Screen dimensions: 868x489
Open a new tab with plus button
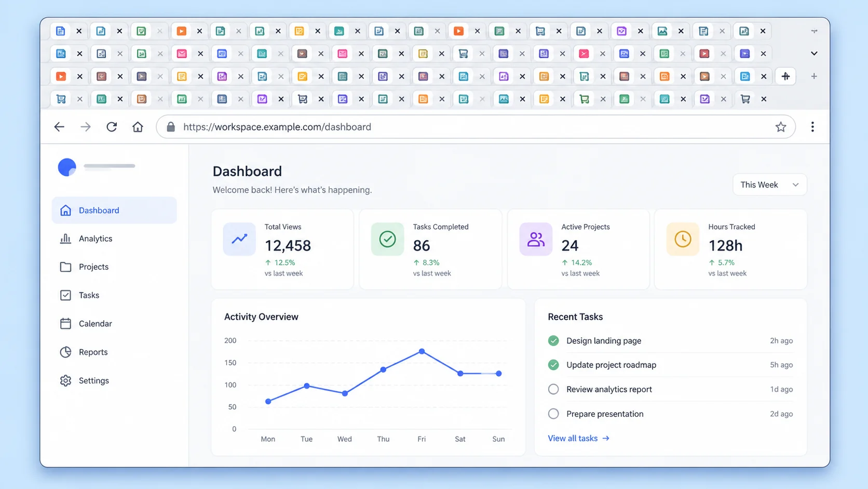coord(814,76)
